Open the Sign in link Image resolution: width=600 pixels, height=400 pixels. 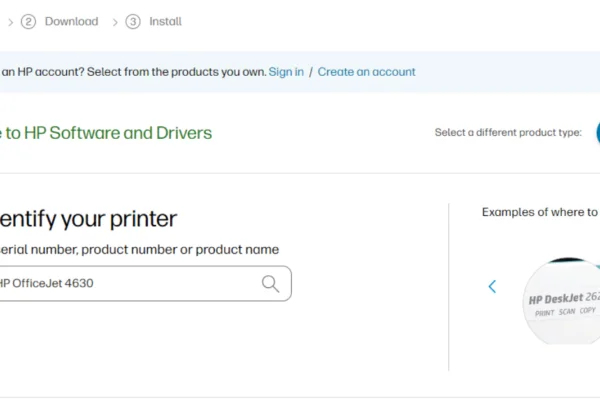coord(286,72)
